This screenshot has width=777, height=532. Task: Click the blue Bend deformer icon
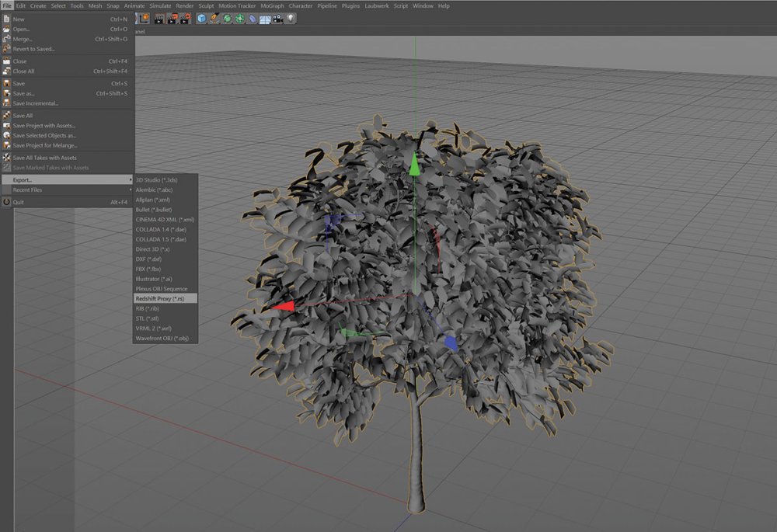click(x=253, y=19)
